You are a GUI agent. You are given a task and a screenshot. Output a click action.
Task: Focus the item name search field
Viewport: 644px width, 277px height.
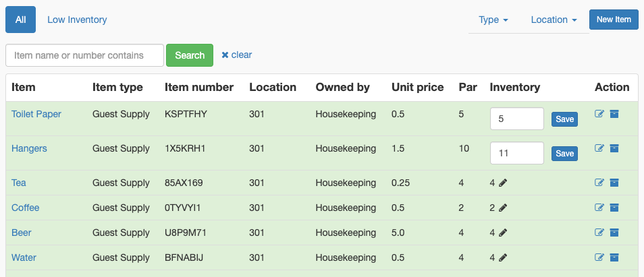coord(84,55)
